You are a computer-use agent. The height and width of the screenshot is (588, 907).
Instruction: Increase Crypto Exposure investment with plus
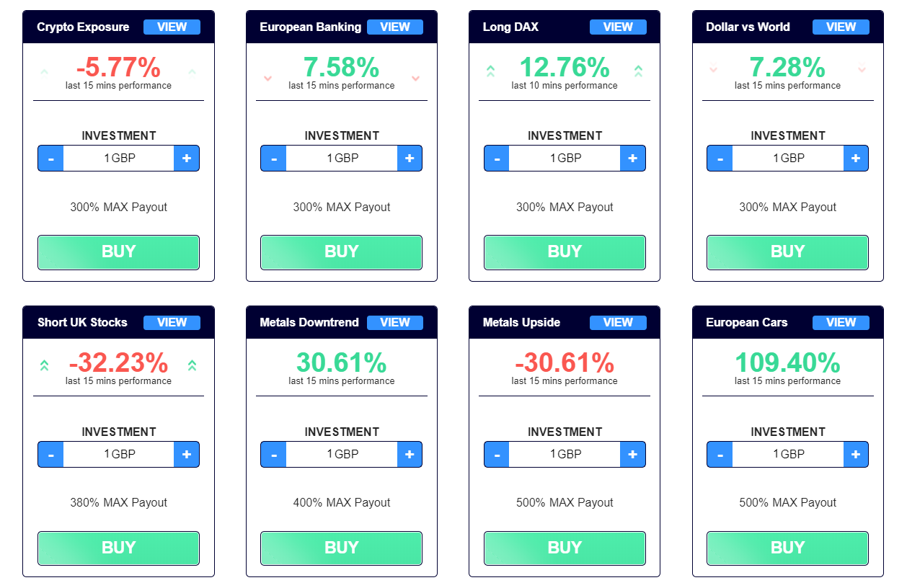(186, 158)
